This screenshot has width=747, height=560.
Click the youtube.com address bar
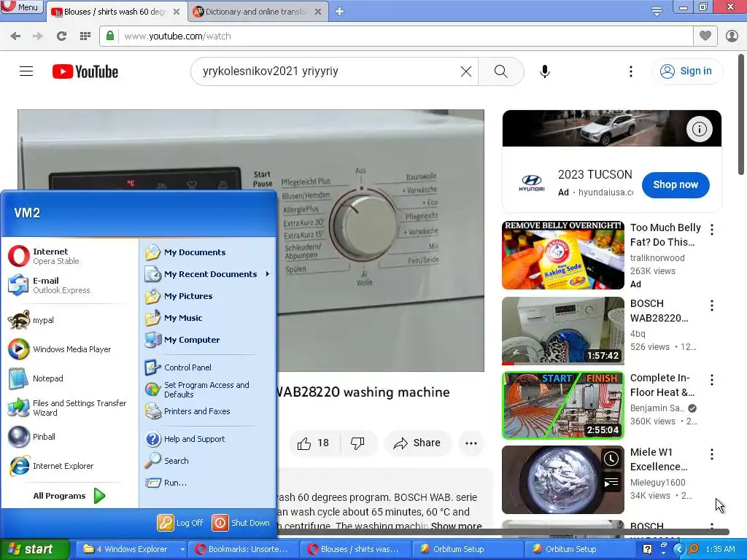coord(395,36)
